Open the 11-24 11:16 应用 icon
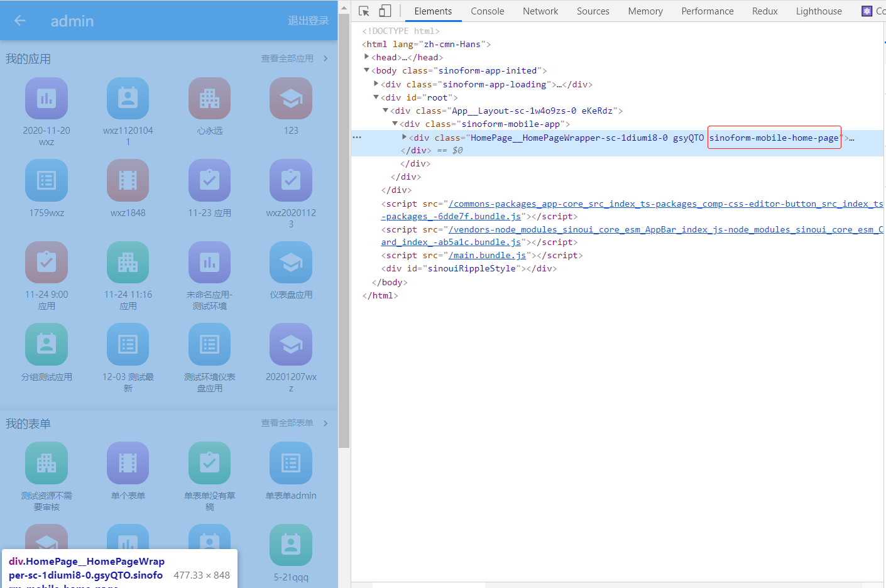 click(x=128, y=262)
